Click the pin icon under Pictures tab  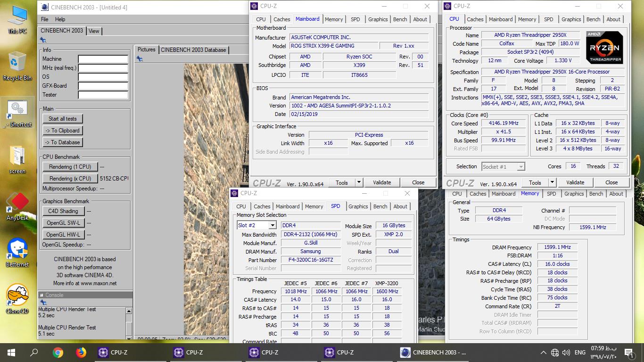140,59
